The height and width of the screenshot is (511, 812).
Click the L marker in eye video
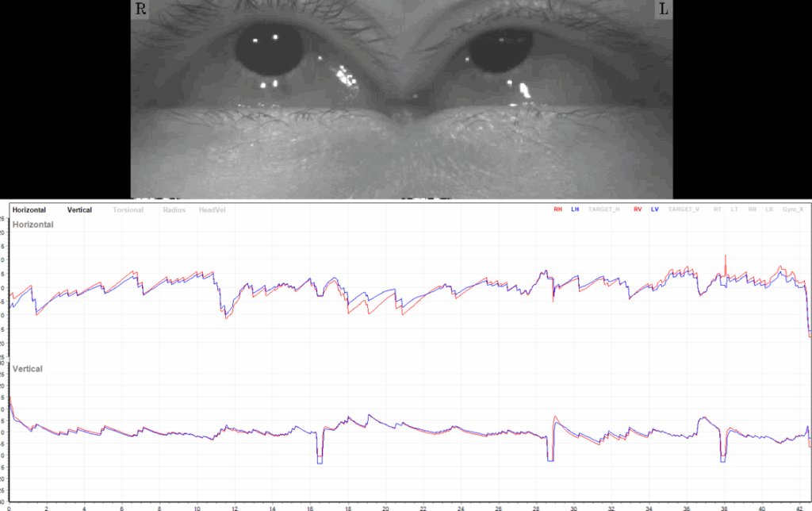pos(662,10)
